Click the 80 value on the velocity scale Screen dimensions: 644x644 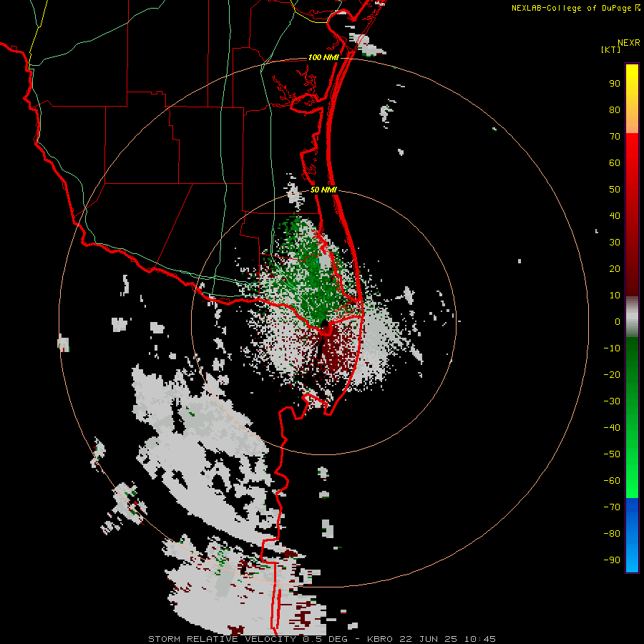pyautogui.click(x=615, y=110)
